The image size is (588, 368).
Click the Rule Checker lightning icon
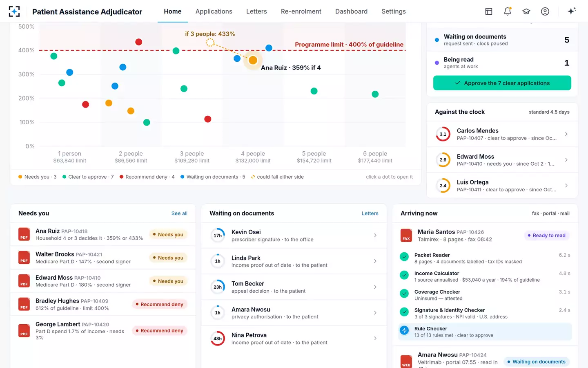click(x=404, y=330)
